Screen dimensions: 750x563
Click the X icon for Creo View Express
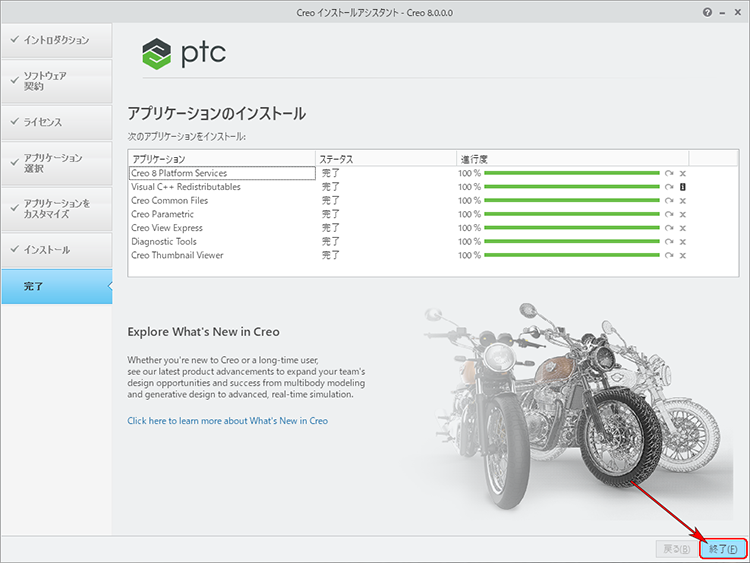coord(683,228)
